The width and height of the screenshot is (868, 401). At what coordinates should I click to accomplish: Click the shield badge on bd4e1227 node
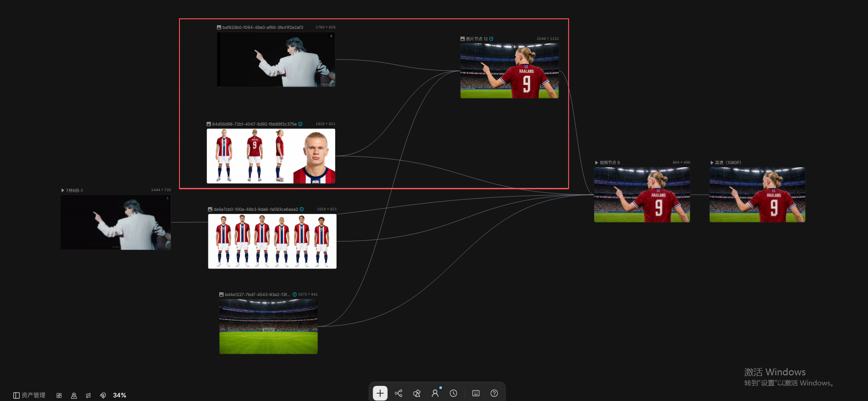295,295
